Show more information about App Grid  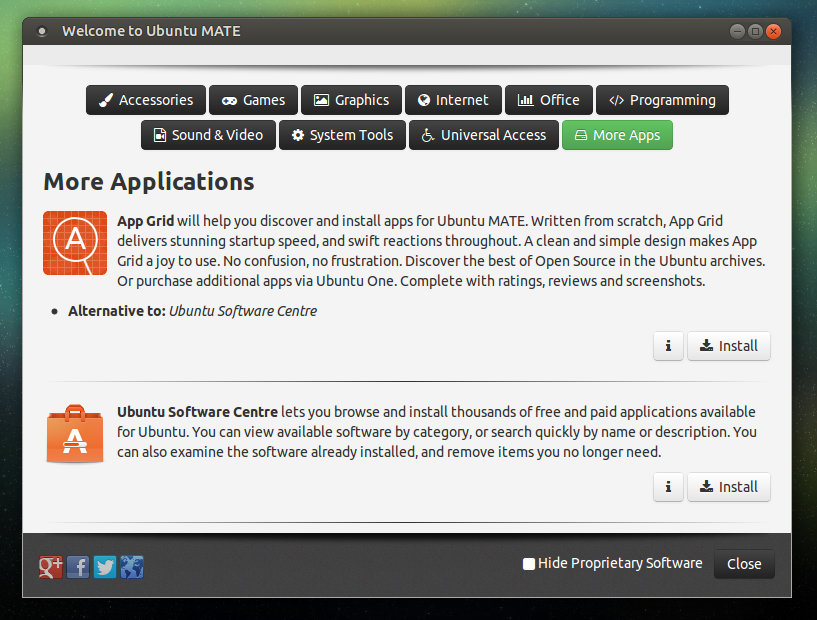pyautogui.click(x=667, y=346)
